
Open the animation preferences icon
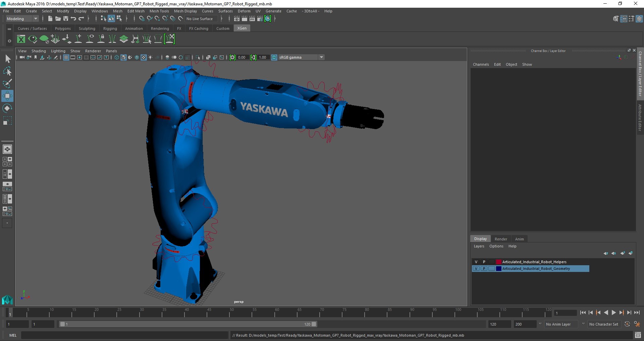637,324
